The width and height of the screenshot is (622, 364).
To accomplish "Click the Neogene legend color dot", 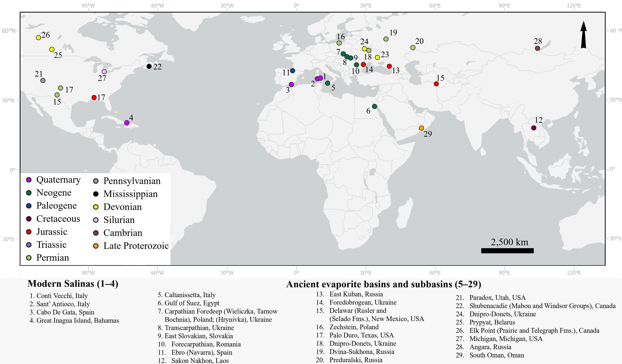I will [x=29, y=193].
